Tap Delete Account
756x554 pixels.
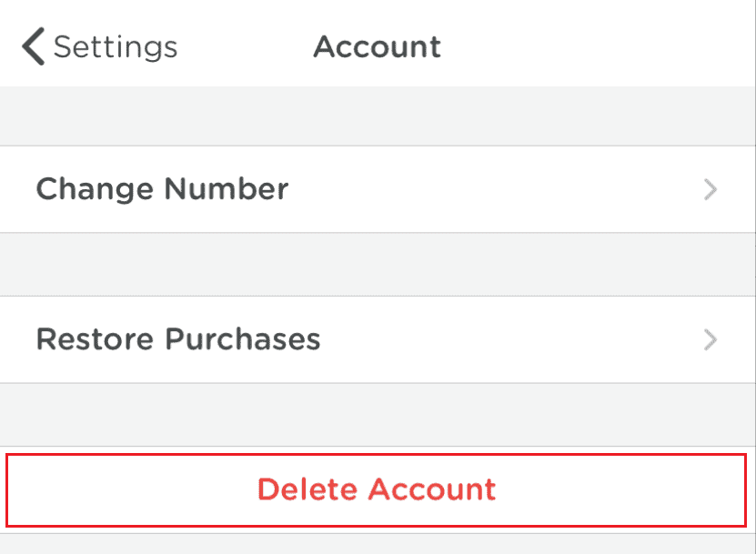pyautogui.click(x=378, y=489)
